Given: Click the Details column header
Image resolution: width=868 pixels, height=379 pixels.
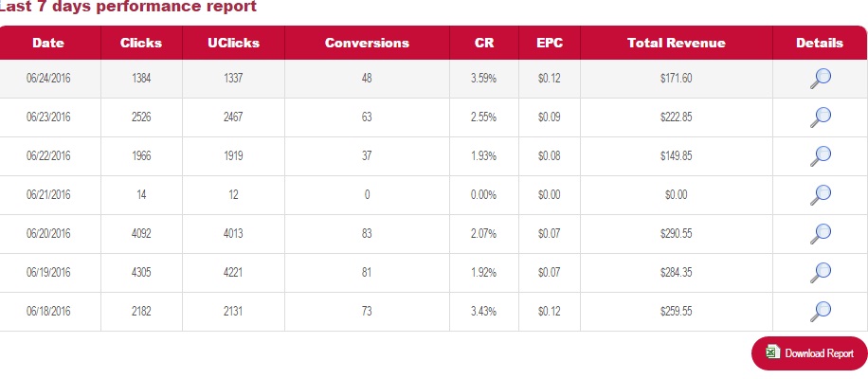Looking at the screenshot, I should coord(820,43).
